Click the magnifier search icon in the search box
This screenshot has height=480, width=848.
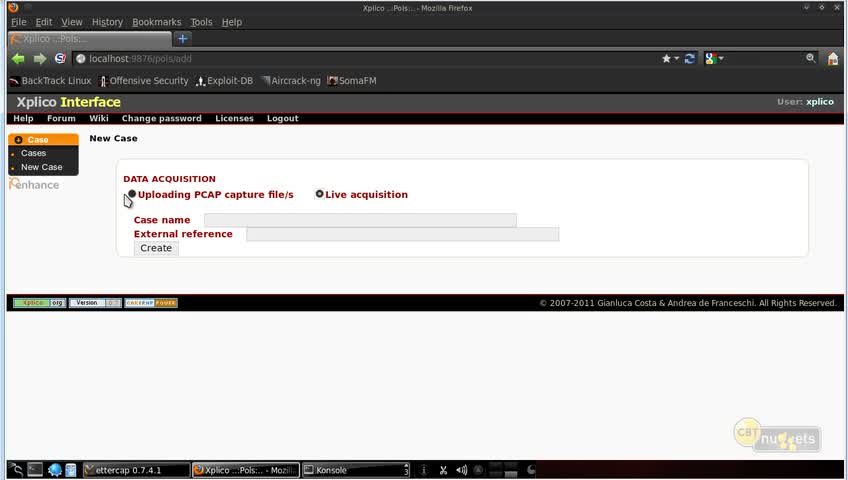810,58
